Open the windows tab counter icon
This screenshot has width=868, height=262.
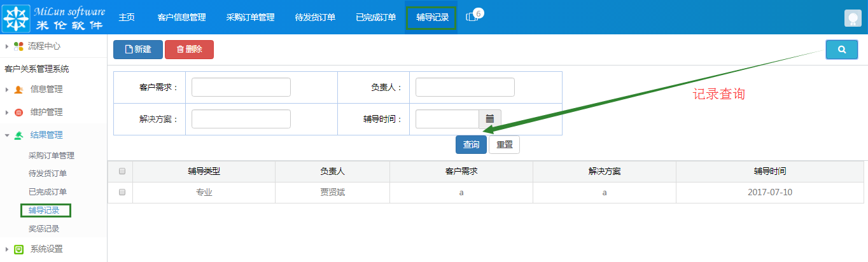click(473, 17)
